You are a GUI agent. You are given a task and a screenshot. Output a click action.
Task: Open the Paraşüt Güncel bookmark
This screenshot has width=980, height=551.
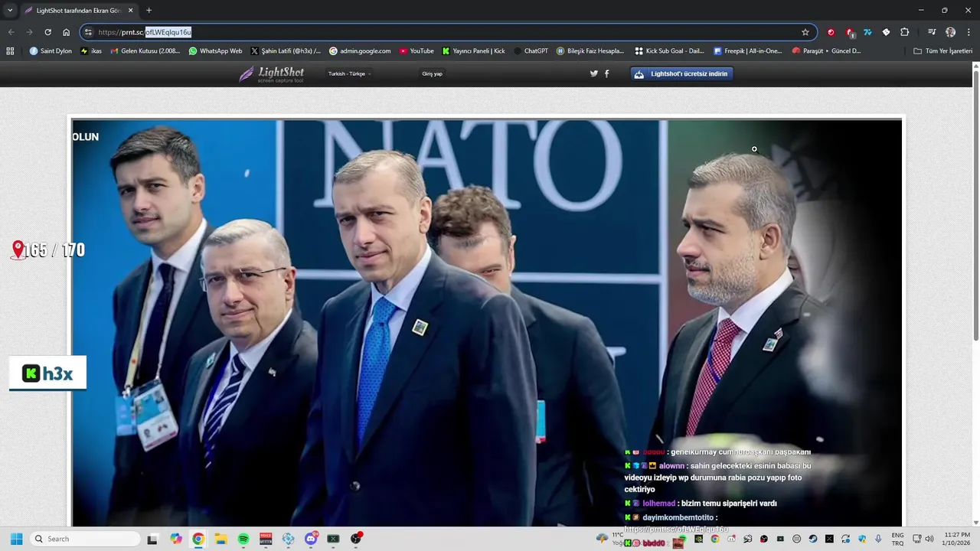(x=826, y=51)
